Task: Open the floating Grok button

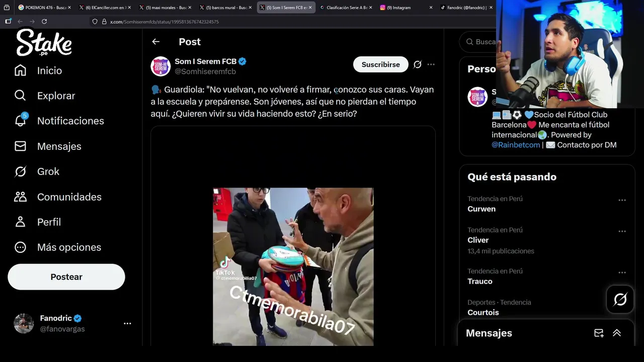Action: [x=620, y=300]
